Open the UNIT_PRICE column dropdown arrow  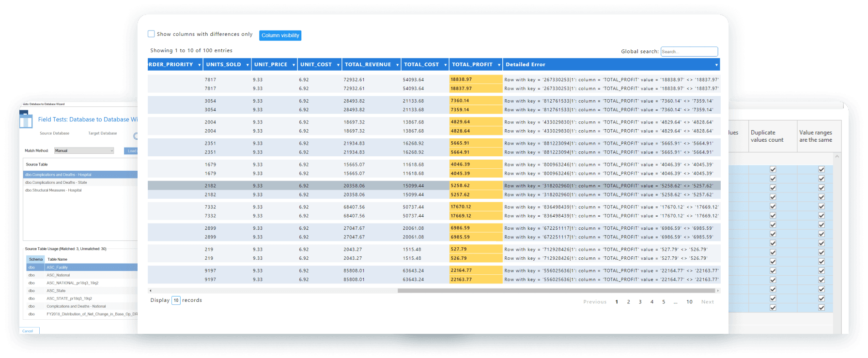(294, 65)
